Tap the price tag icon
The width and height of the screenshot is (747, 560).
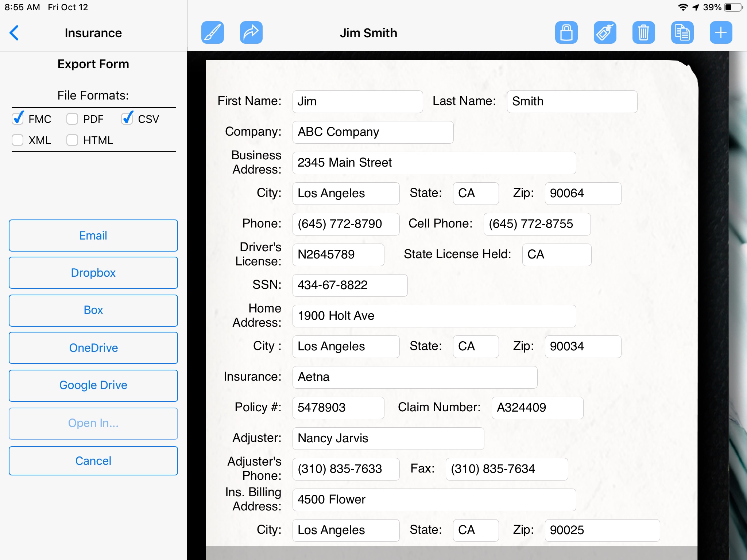(605, 33)
